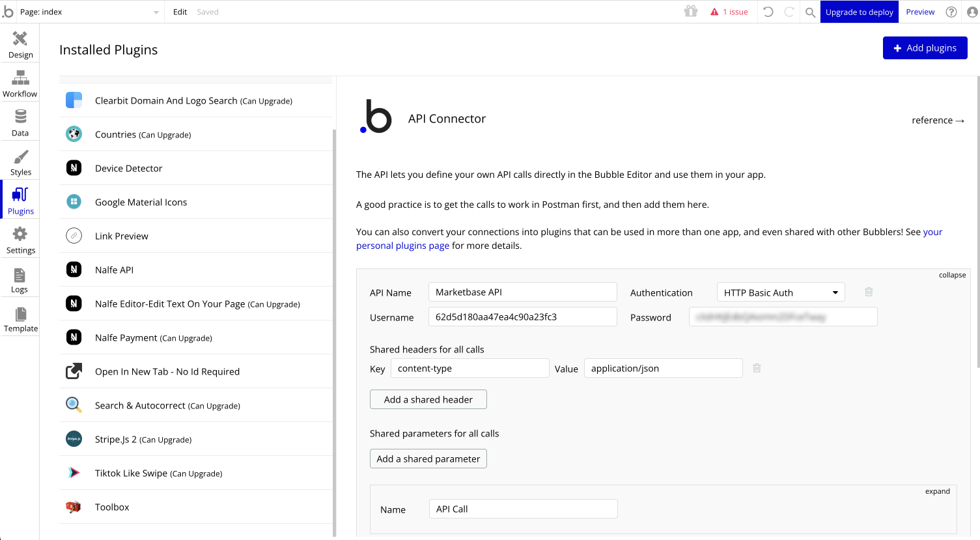Open the Page: index selector dropdown

pos(89,12)
